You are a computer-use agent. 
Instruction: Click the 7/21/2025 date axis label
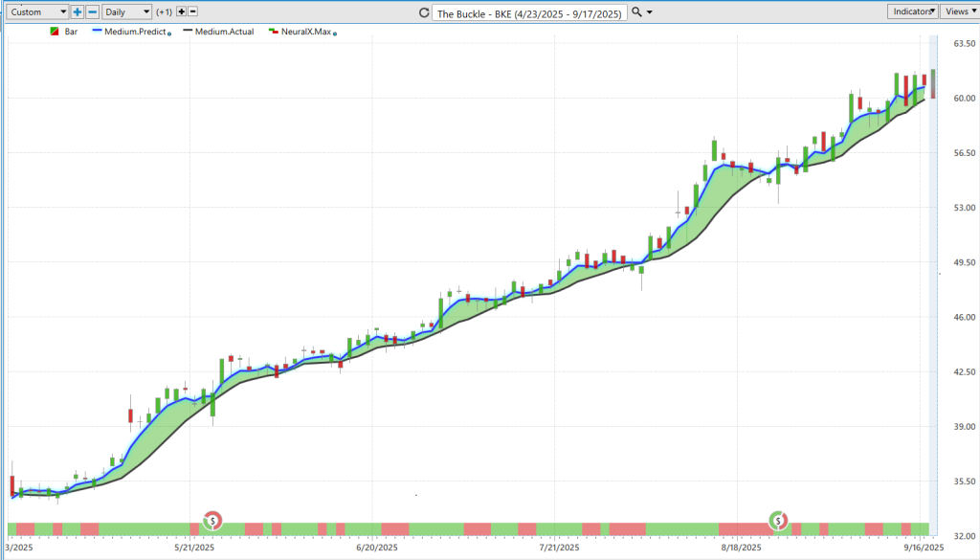[x=559, y=548]
